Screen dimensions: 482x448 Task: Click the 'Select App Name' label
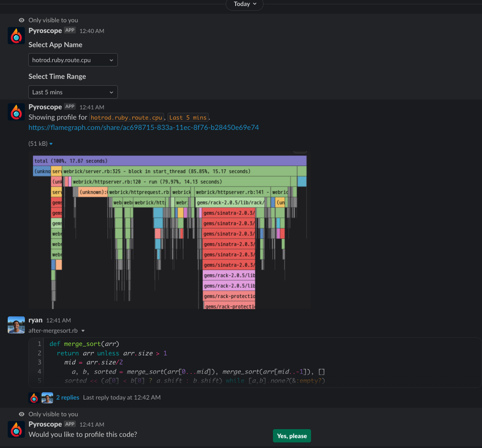55,45
